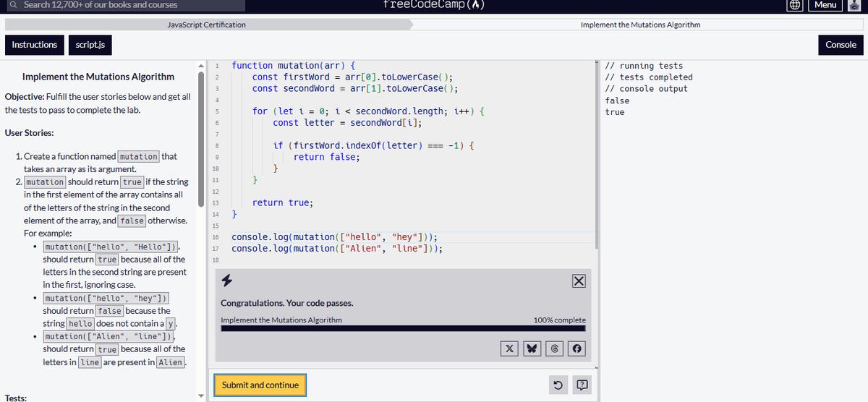Place cursor on 'function mutation(arr) {' line

coord(293,66)
